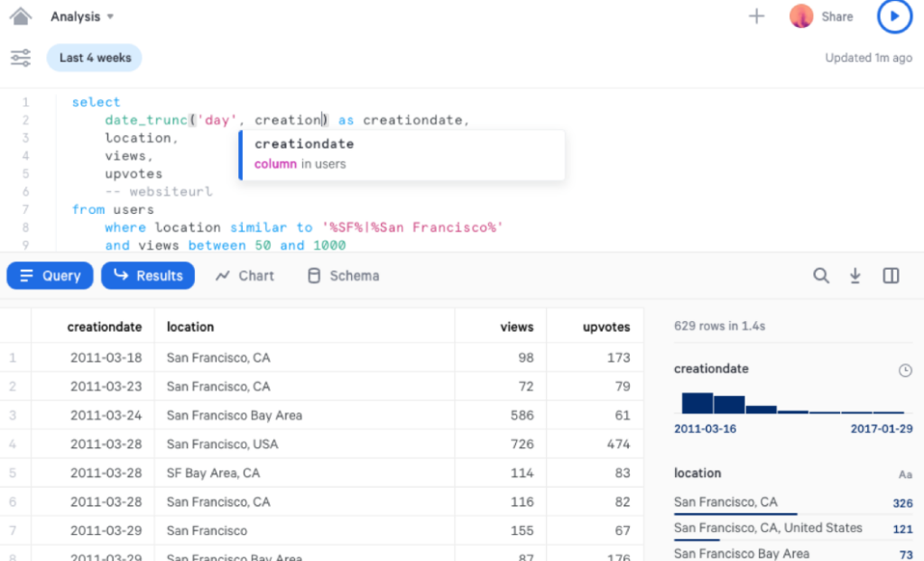Select San Francisco, CA, United States entry
This screenshot has width=924, height=561.
pos(793,529)
